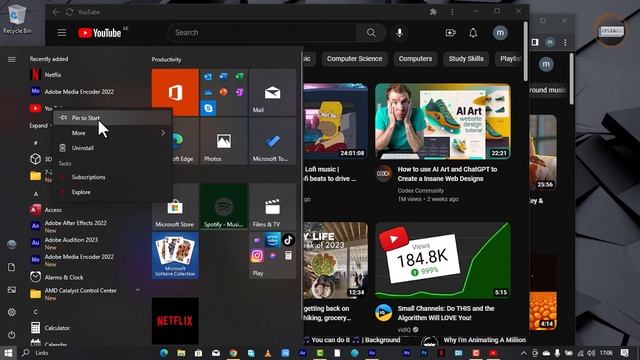This screenshot has width=640, height=360.
Task: Click the Power icon in Start sidebar
Action: click(x=12, y=335)
